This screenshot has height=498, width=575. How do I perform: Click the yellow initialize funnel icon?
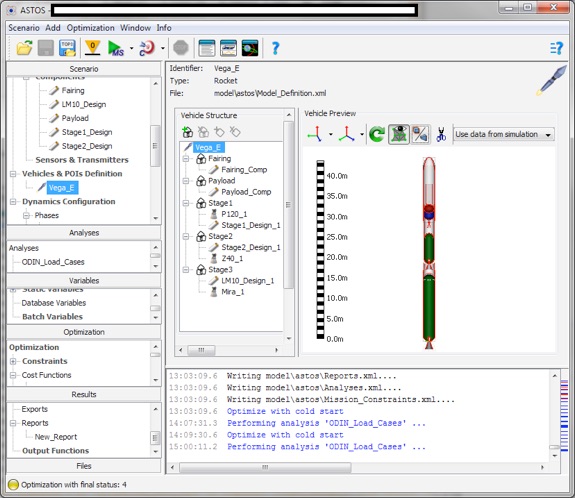coord(92,48)
